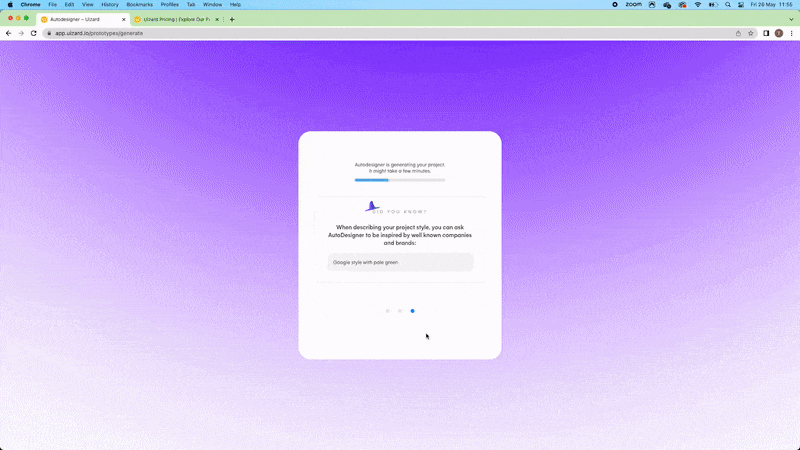This screenshot has height=450, width=800.
Task: Open Chrome three-dot menu
Action: point(791,33)
